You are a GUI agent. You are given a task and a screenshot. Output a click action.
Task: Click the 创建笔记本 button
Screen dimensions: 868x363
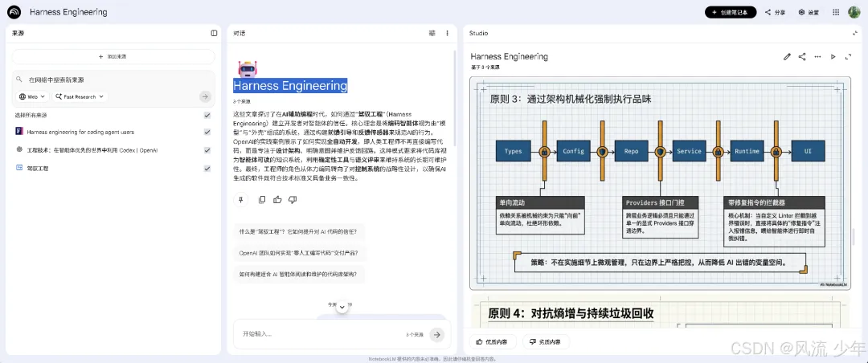(730, 12)
